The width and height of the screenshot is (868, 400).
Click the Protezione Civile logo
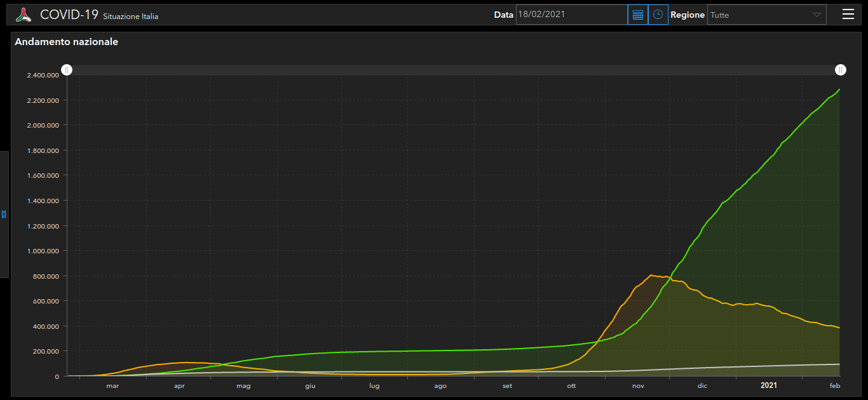(x=24, y=15)
